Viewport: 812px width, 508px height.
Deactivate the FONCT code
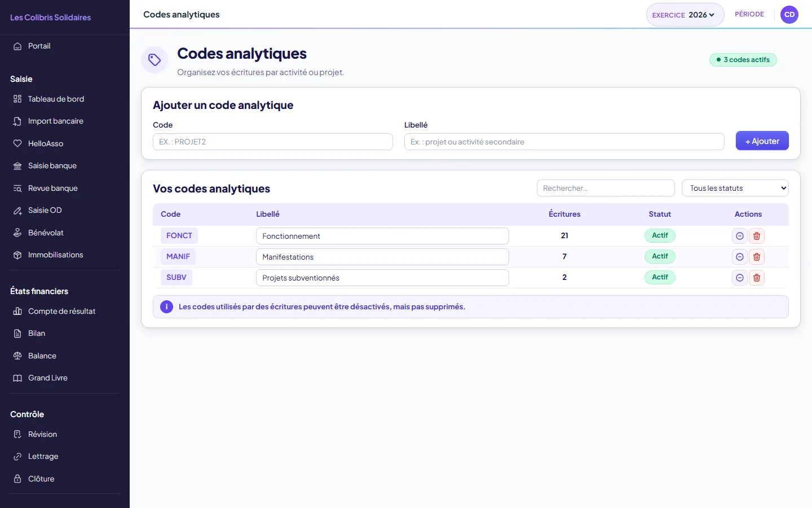coord(740,236)
